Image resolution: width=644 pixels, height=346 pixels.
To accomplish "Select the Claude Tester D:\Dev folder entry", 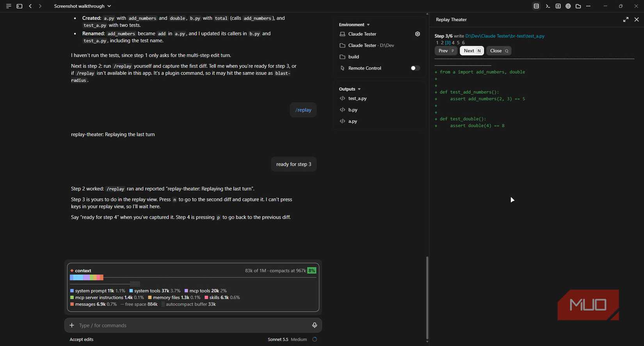I will pyautogui.click(x=367, y=46).
